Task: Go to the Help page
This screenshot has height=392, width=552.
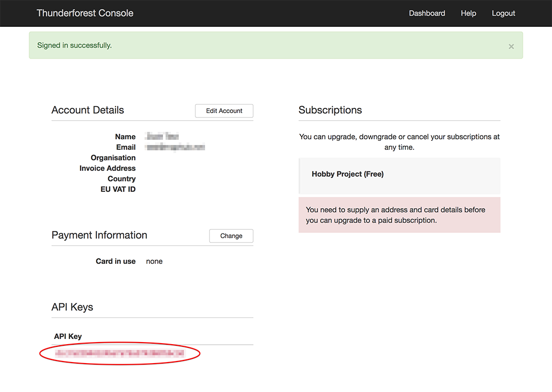Action: (468, 13)
